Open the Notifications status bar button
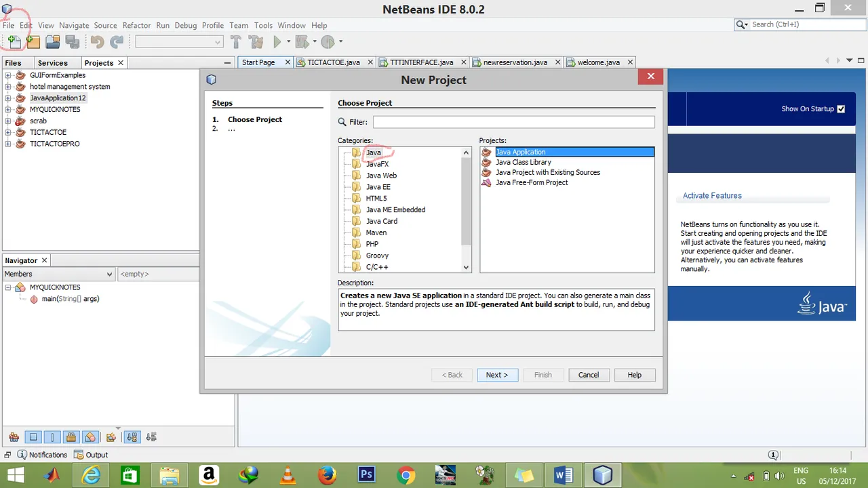Viewport: 868px width, 488px height. tap(42, 455)
